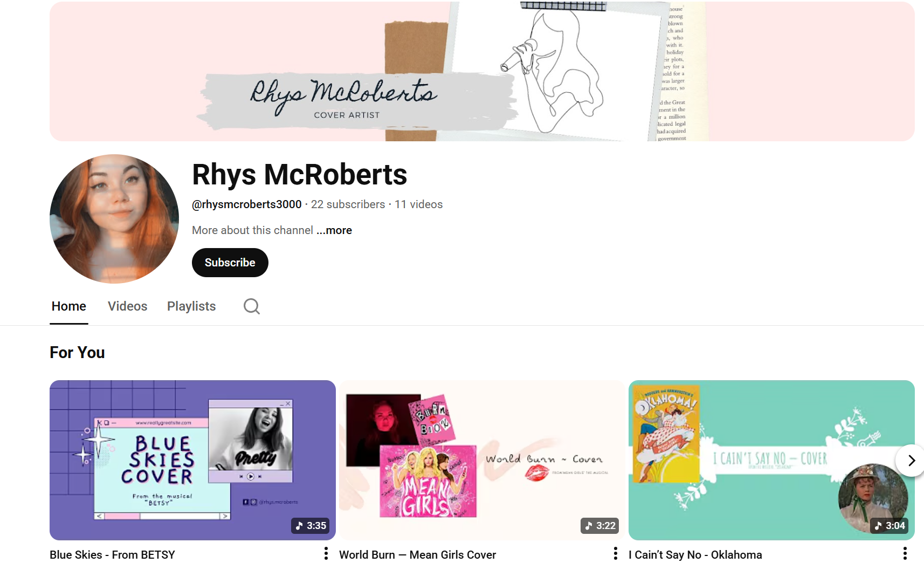Screen dimensions: 924x570
Task: Open more options for World Burn video
Action: (x=615, y=554)
